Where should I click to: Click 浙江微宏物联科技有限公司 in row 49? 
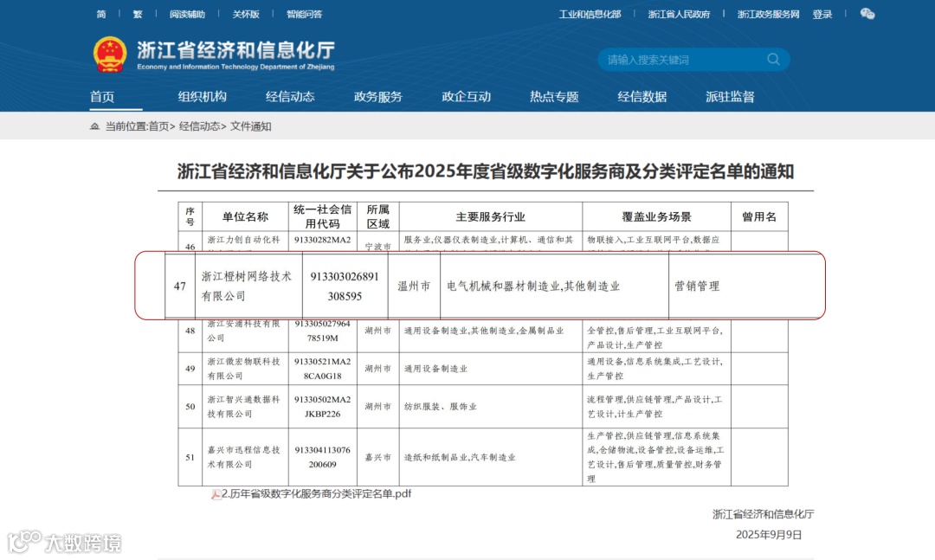(243, 369)
